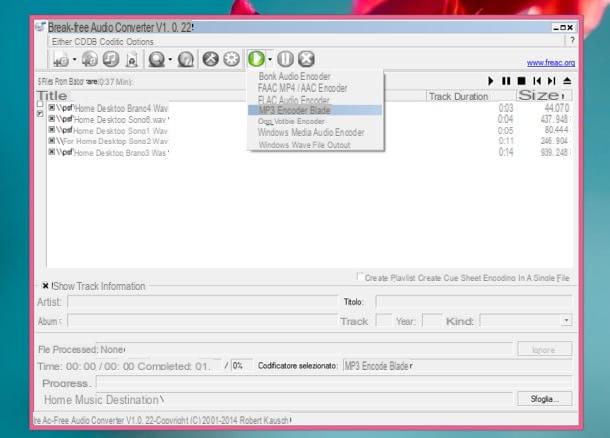Click into the Album input field

202,321
